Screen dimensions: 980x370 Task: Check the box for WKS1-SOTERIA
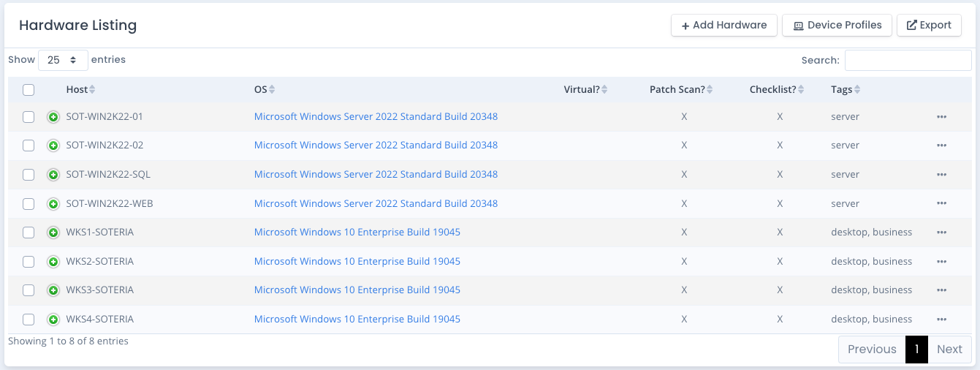click(x=29, y=233)
